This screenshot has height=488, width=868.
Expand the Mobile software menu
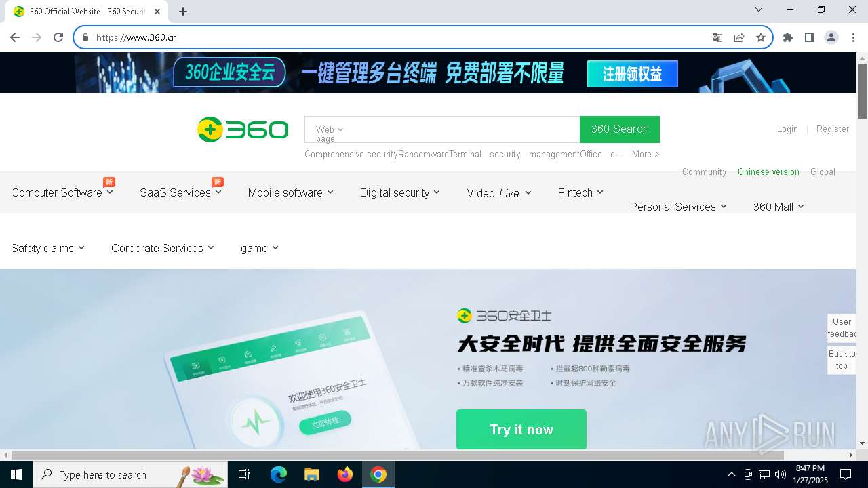291,192
